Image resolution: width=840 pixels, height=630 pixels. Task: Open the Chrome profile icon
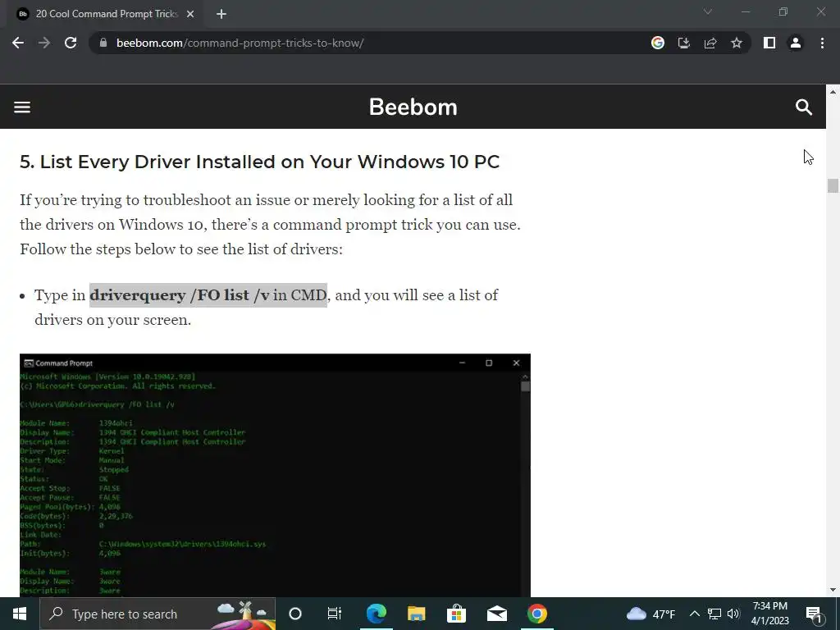pos(796,43)
